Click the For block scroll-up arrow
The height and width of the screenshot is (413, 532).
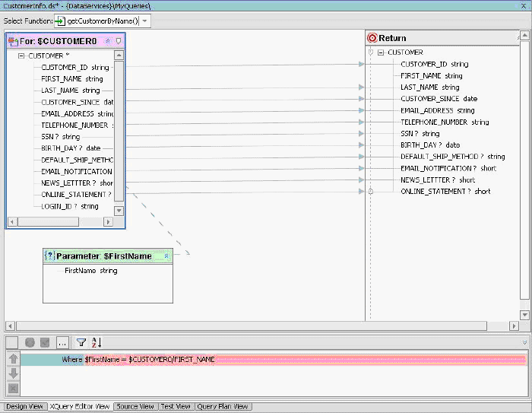(119, 55)
